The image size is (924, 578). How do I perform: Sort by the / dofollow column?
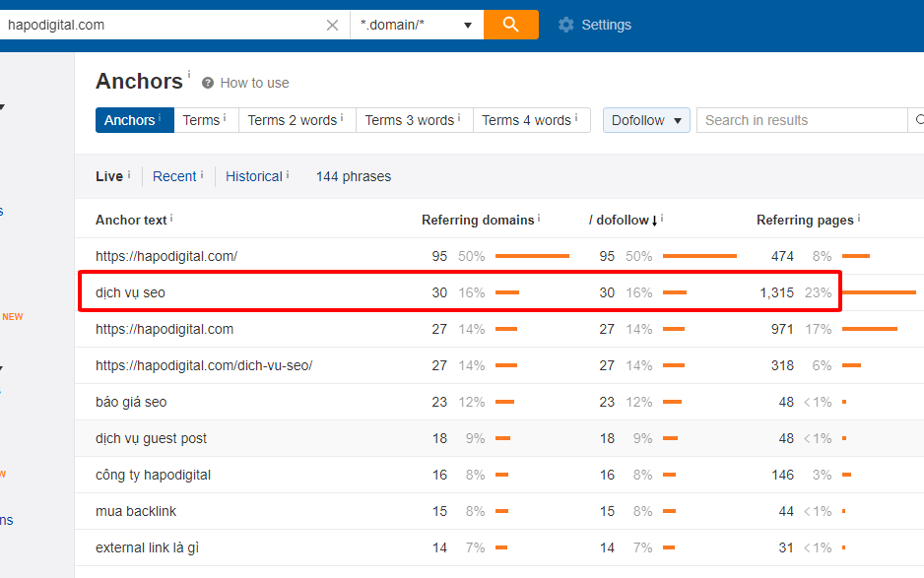(619, 220)
